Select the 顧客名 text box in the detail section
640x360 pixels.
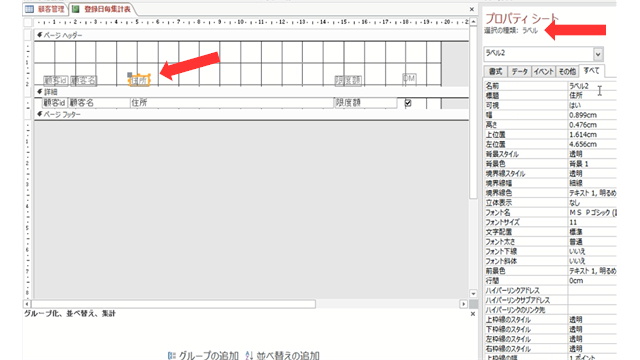pyautogui.click(x=99, y=103)
